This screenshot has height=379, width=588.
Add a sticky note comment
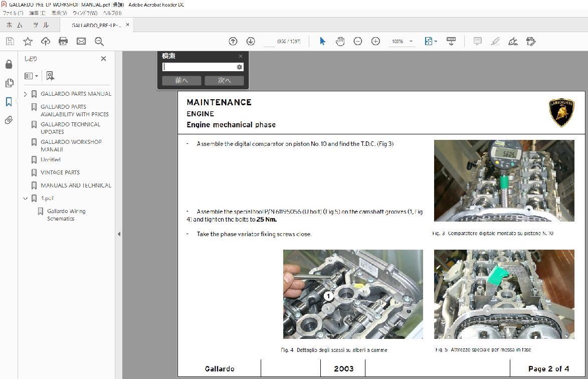point(477,41)
